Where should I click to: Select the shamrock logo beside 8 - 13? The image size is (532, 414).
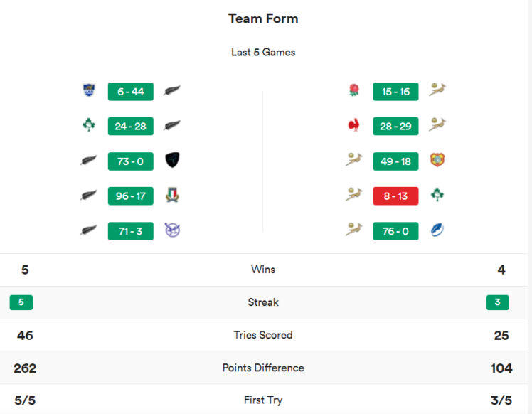[437, 196]
